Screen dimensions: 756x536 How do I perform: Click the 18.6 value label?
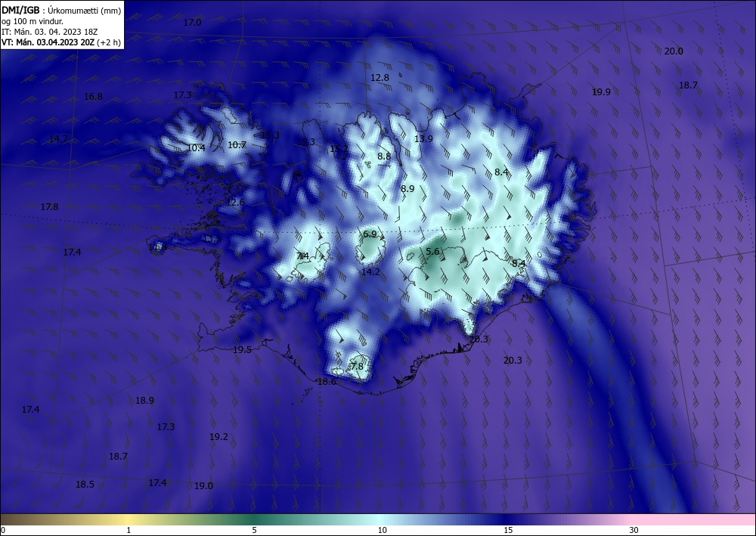pos(327,382)
